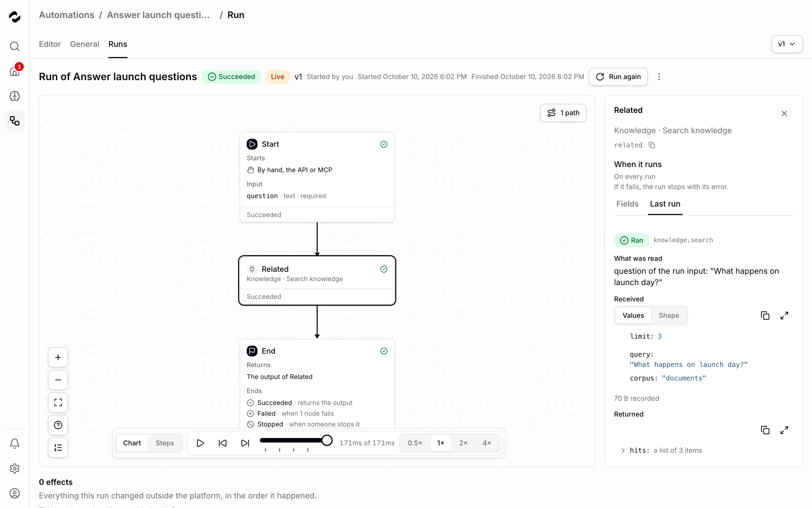Screen dimensions: 812x508
Task: Open the user account icon
Action: click(14, 493)
